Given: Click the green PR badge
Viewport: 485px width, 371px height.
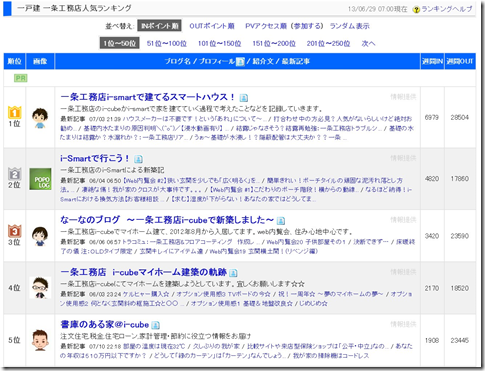Looking at the screenshot, I should [20, 78].
